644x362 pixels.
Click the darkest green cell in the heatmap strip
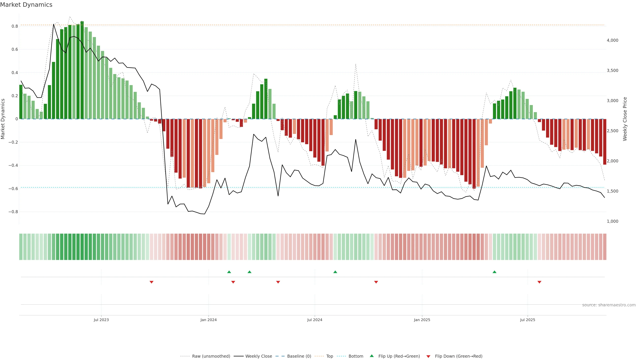tap(82, 247)
